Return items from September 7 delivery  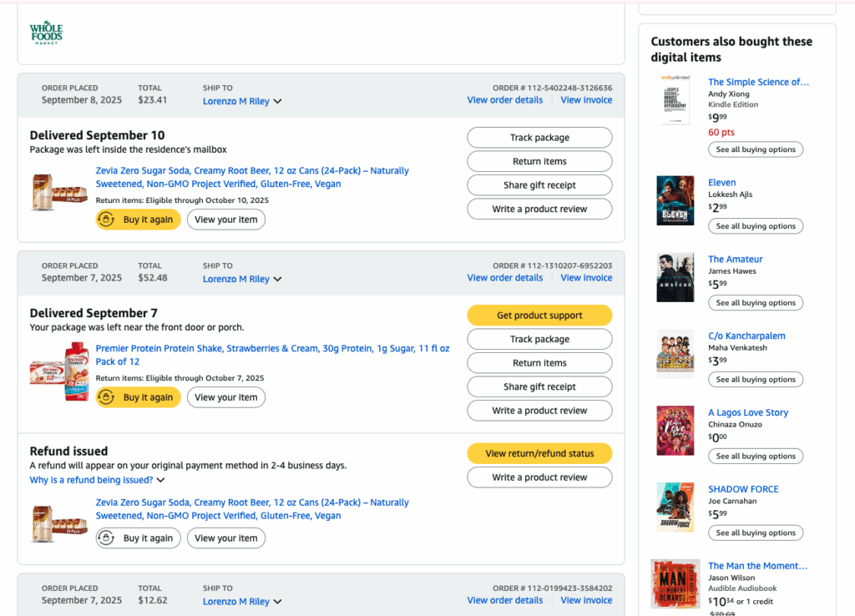click(x=539, y=363)
